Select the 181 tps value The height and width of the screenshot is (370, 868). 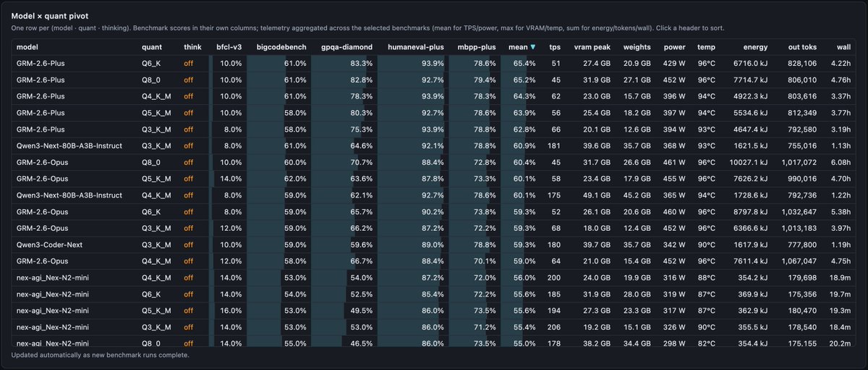tap(554, 146)
